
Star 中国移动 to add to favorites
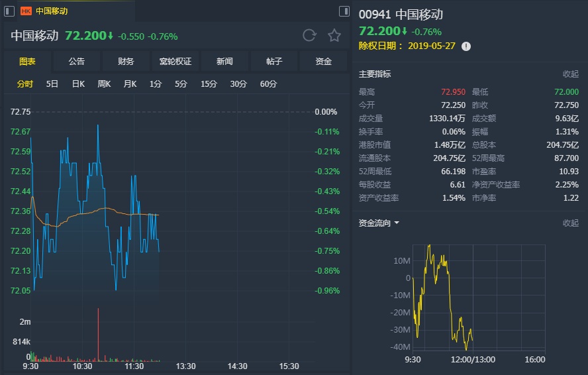pyautogui.click(x=334, y=36)
